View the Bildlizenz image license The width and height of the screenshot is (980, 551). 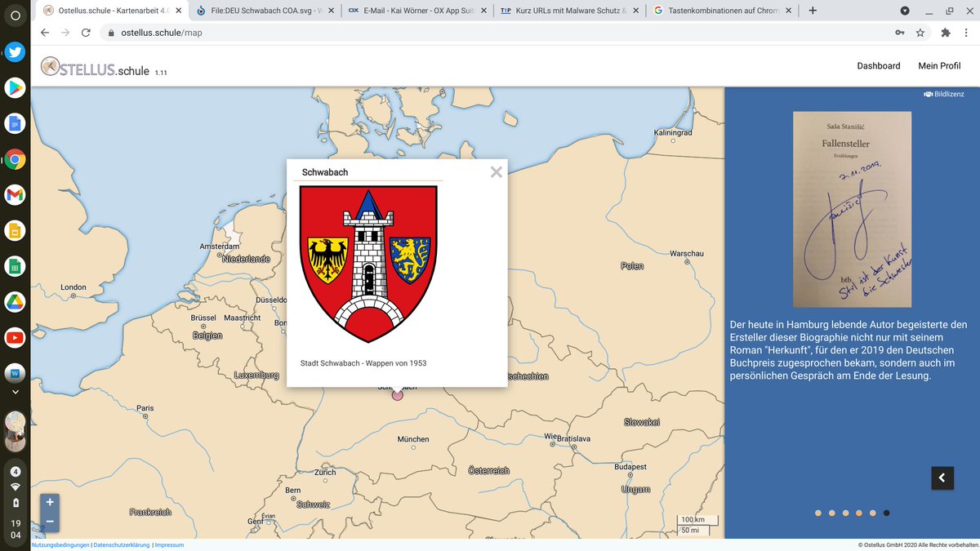click(x=944, y=94)
